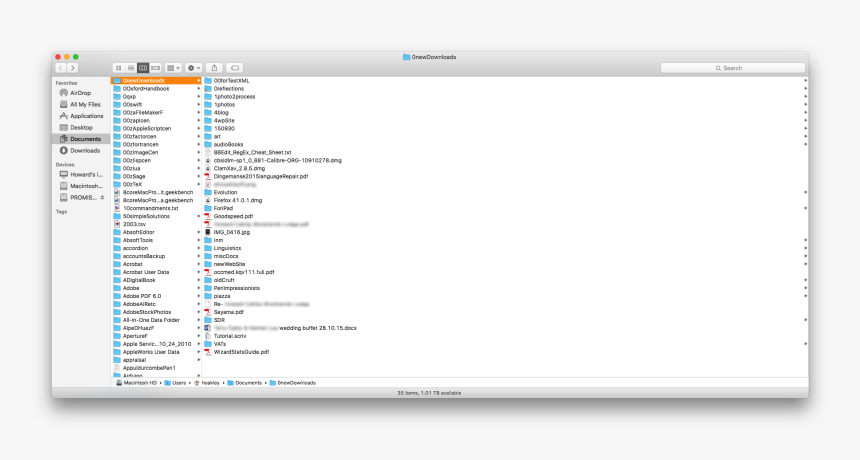
Task: Select the 0newDownloads folder in first column
Action: point(156,81)
